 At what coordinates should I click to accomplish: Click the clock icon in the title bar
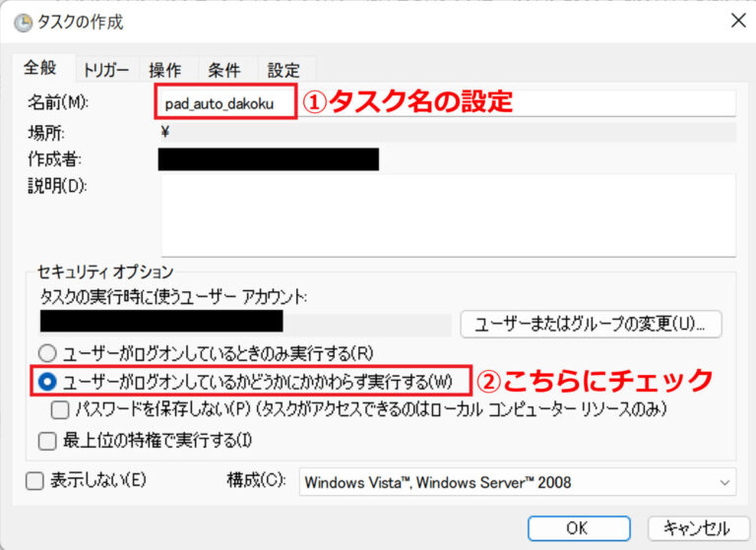click(22, 21)
